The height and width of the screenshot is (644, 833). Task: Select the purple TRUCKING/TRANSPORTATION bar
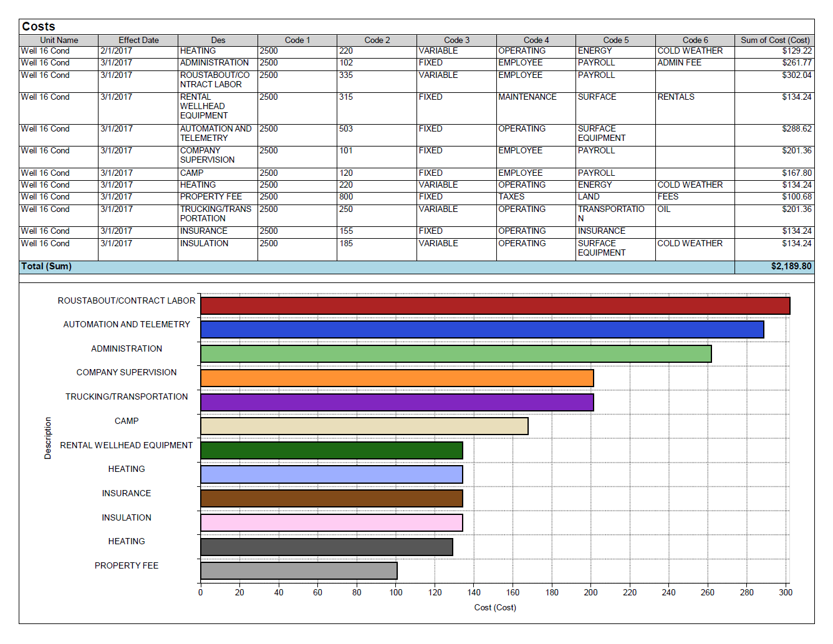tap(397, 402)
